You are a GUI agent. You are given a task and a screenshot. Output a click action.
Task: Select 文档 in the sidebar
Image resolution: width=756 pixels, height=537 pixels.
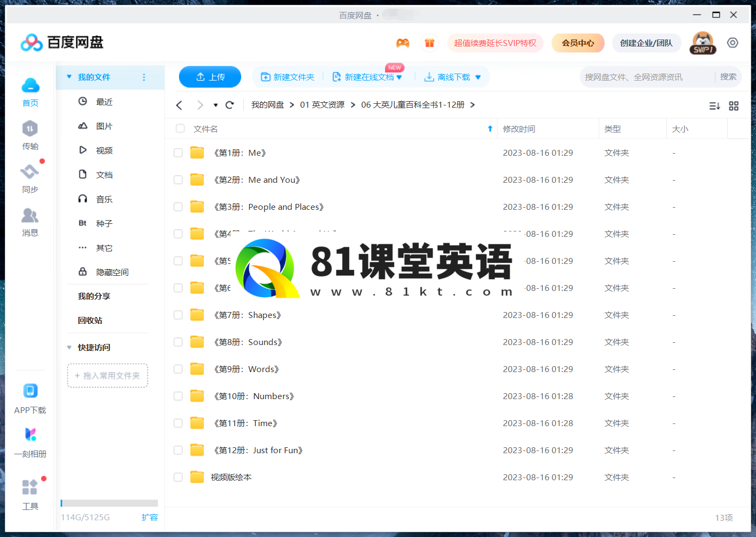[104, 175]
